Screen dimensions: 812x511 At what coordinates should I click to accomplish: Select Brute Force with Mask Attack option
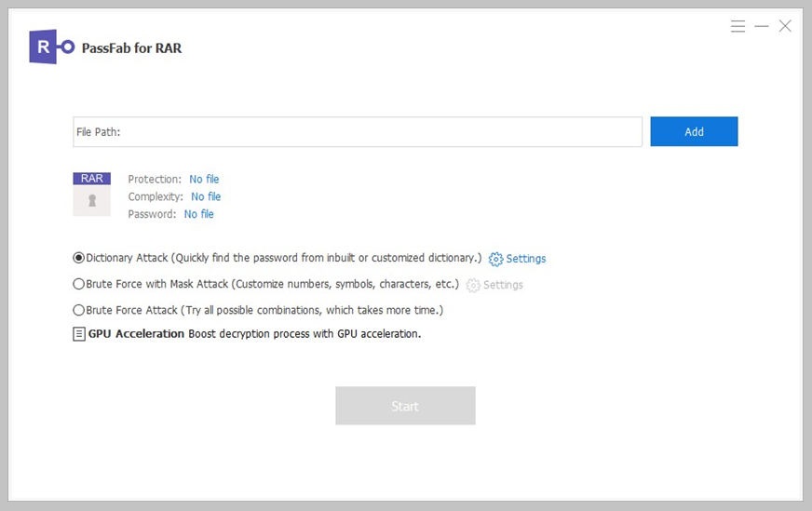(x=79, y=284)
